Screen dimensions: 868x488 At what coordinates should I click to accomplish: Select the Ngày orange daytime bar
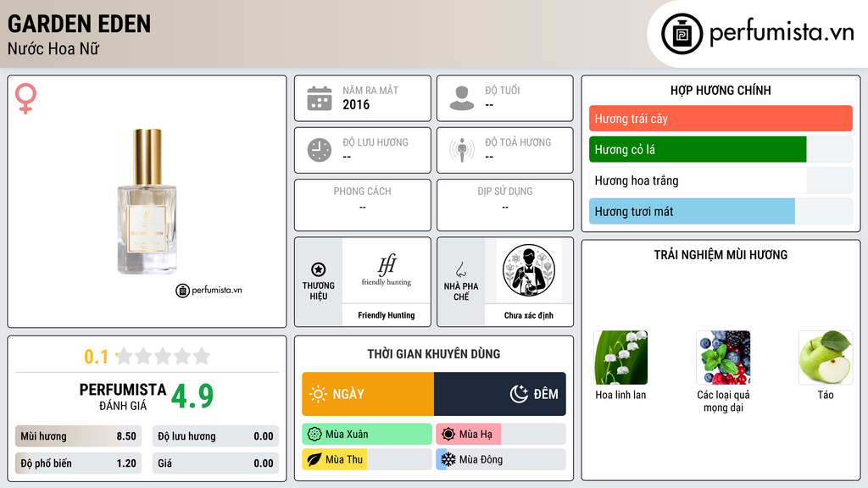click(368, 394)
